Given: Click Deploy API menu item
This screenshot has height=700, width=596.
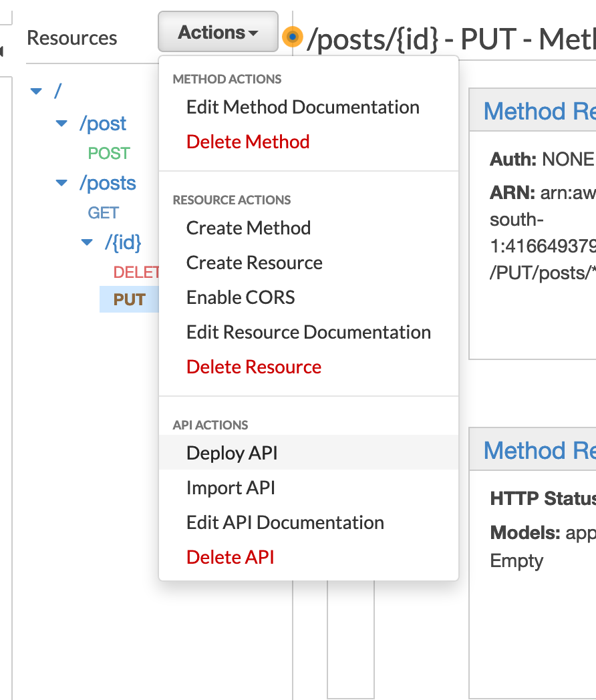Looking at the screenshot, I should (x=232, y=453).
